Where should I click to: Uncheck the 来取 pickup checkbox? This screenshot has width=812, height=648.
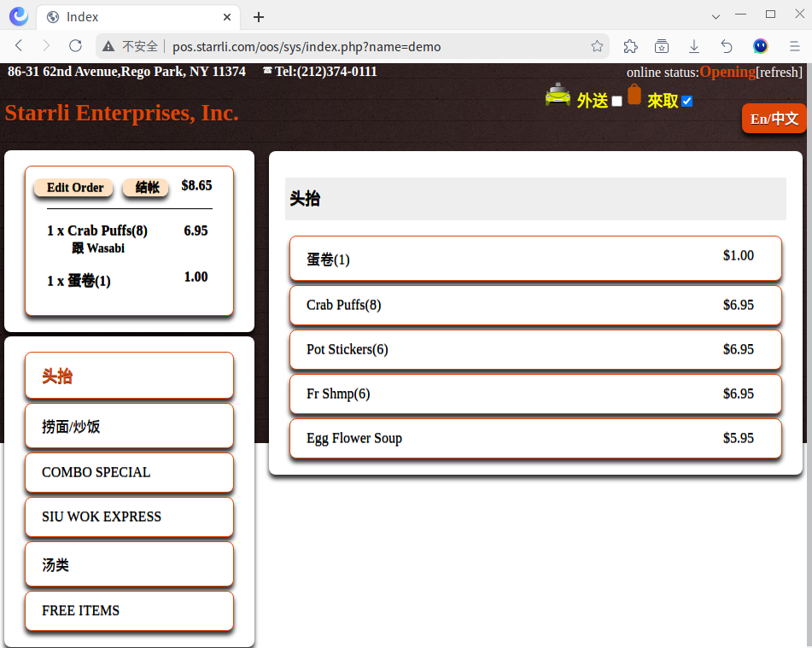pyautogui.click(x=687, y=102)
